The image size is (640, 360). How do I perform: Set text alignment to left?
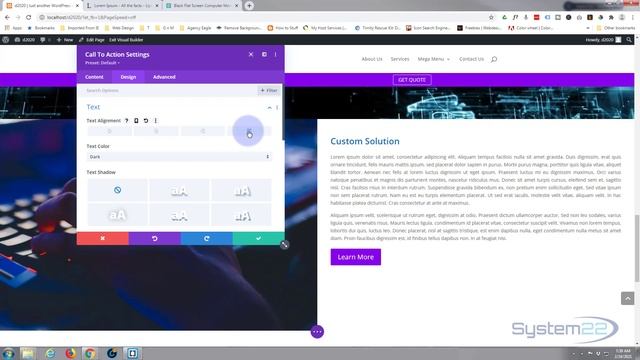109,131
